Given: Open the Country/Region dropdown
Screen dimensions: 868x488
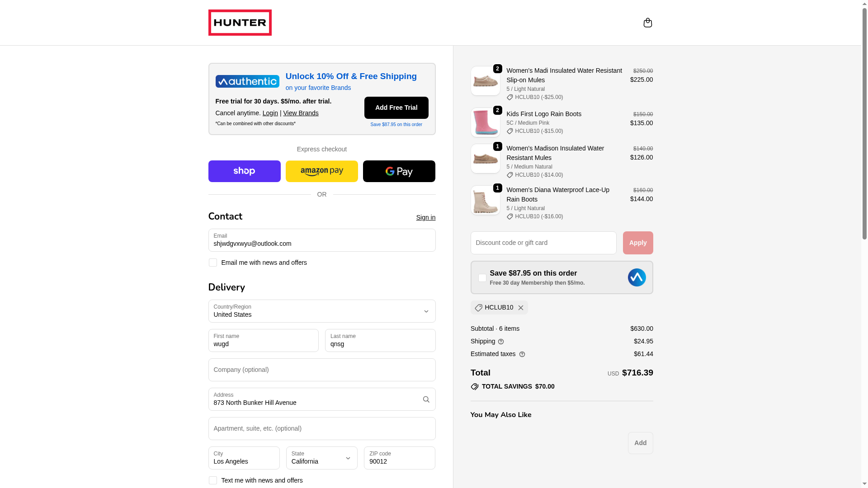Looking at the screenshot, I should 321,311.
